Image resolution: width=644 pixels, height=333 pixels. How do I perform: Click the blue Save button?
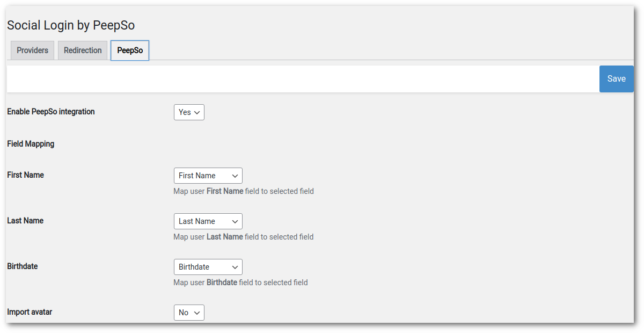pos(616,79)
